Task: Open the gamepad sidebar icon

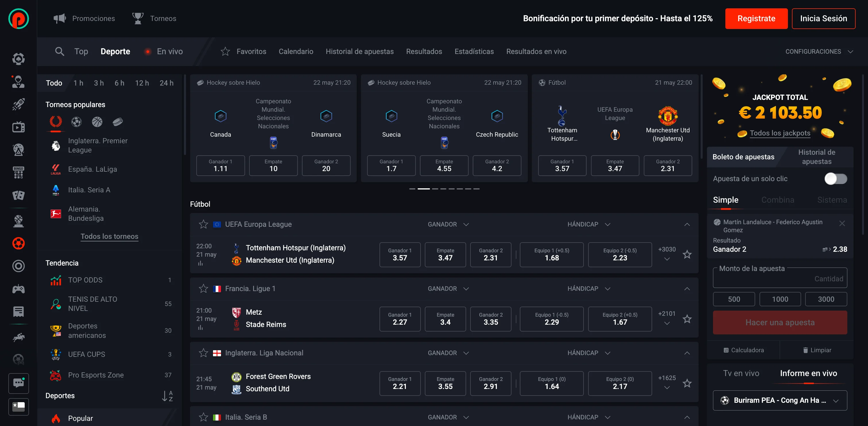Action: (19, 289)
